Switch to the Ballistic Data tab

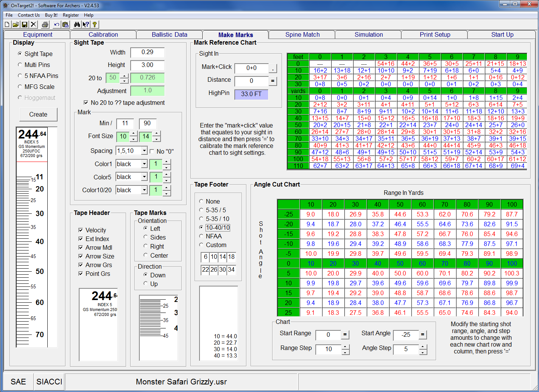pos(169,34)
